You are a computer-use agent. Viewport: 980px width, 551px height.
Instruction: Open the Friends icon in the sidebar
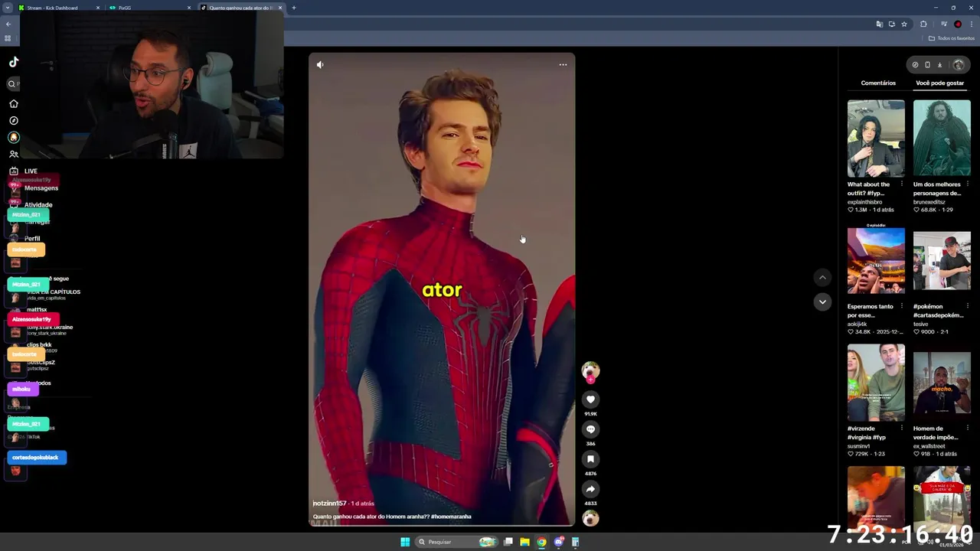13,154
